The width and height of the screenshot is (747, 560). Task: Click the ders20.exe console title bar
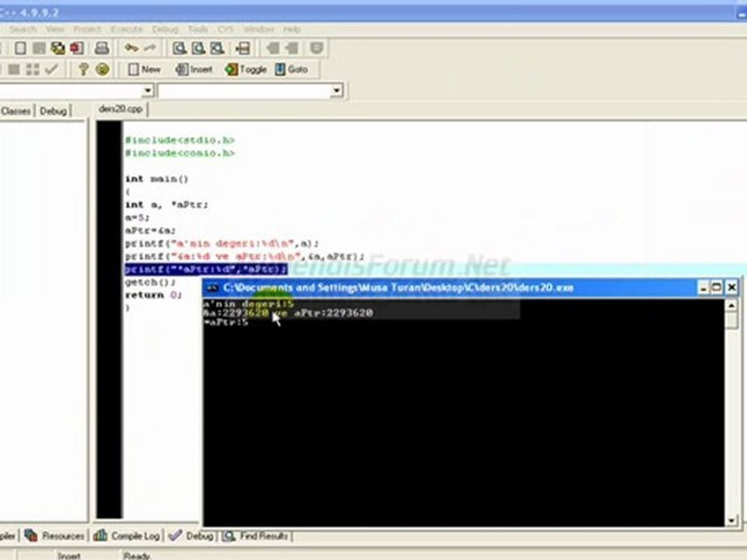[x=448, y=288]
